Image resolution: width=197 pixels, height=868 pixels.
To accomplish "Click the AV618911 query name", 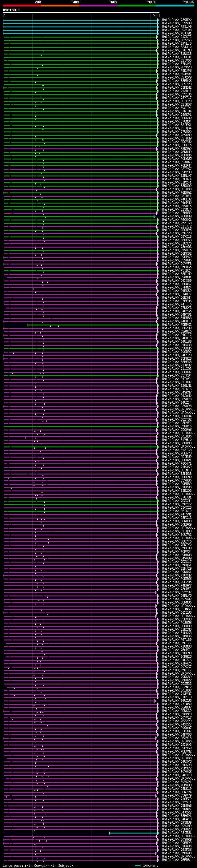I will [11, 10].
